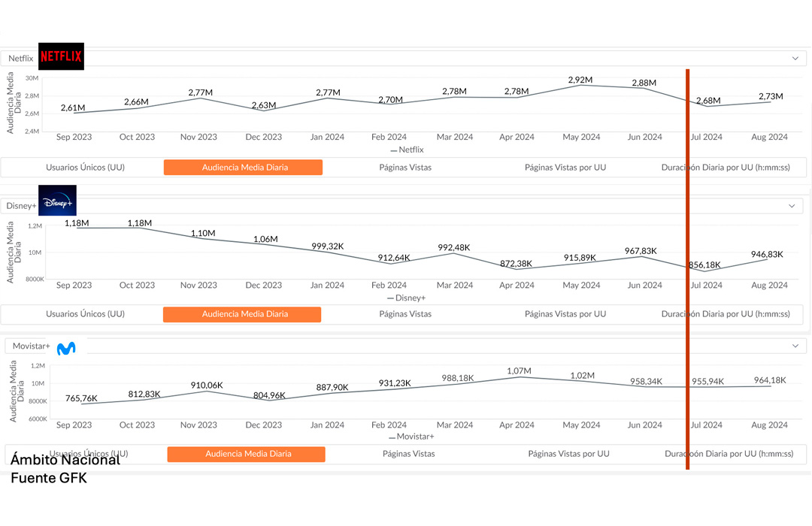Viewport: 812px width, 526px height.
Task: Select Usuarios Únicos (UU) tab for Disney+
Action: point(85,314)
